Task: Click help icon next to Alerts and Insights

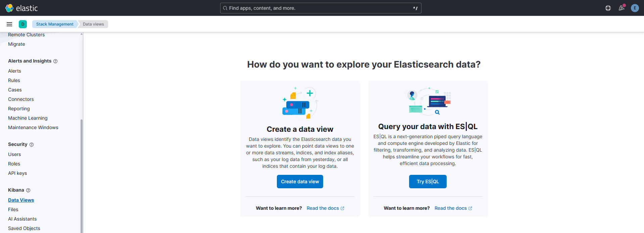Action: [55, 61]
